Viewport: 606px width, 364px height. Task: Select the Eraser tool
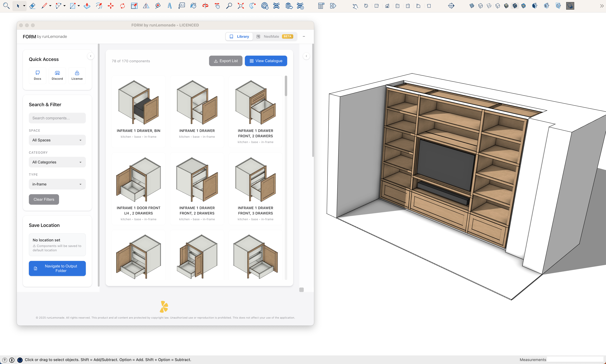tap(32, 6)
